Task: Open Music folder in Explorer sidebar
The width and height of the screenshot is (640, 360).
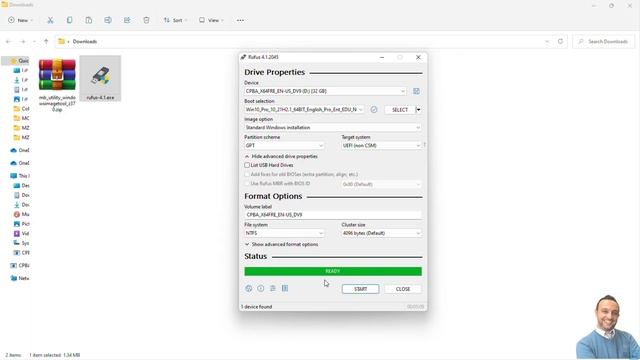Action: coord(21,214)
